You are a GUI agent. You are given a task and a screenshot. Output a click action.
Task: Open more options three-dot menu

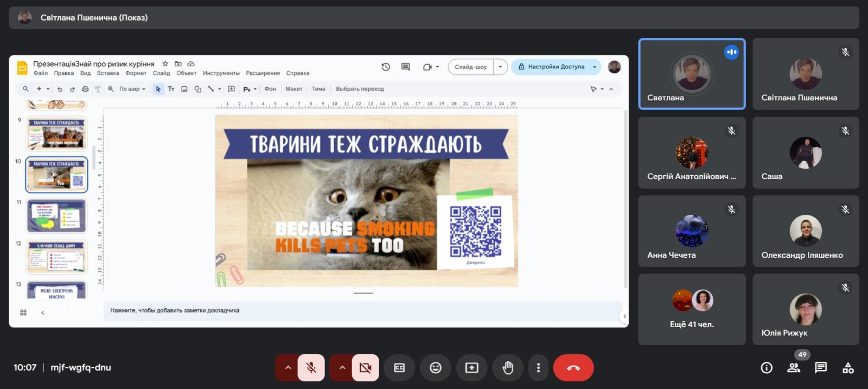(538, 368)
